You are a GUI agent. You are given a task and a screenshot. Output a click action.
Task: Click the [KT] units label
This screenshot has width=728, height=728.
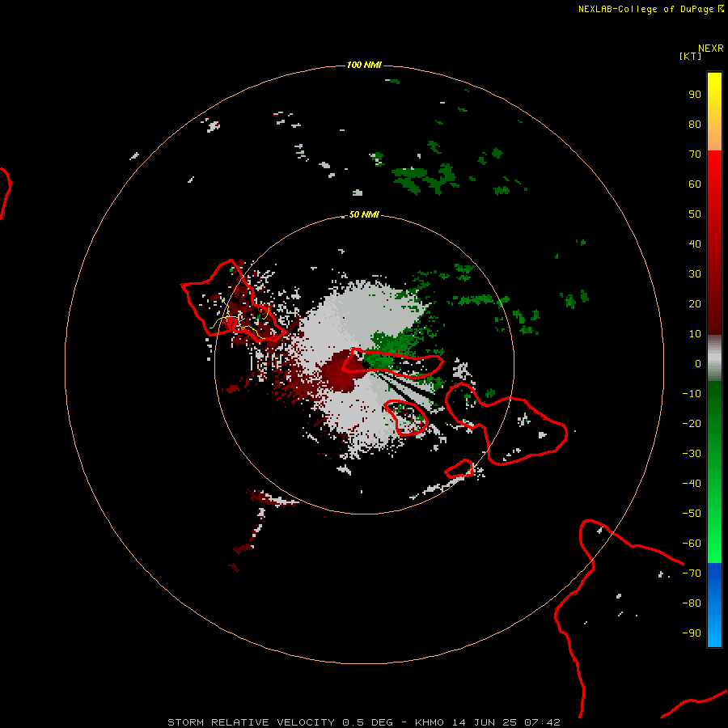tap(690, 56)
